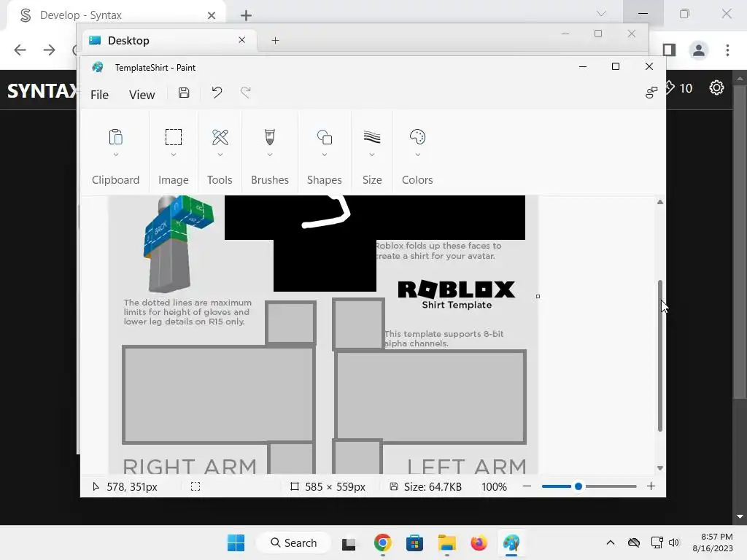Launch Firefox from the taskbar
The width and height of the screenshot is (747, 560).
[x=479, y=542]
